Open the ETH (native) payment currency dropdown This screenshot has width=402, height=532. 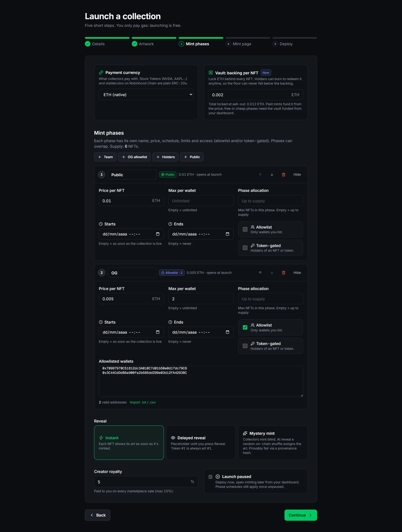(x=146, y=94)
